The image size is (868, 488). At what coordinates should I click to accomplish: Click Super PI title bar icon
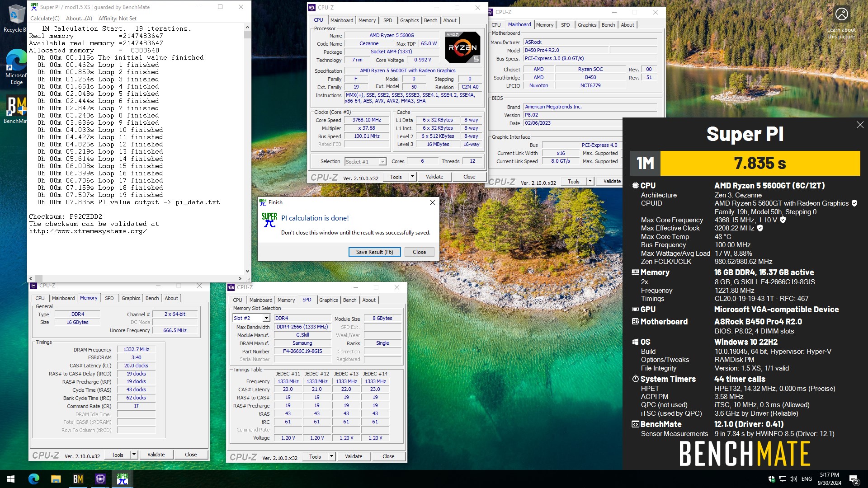(34, 7)
